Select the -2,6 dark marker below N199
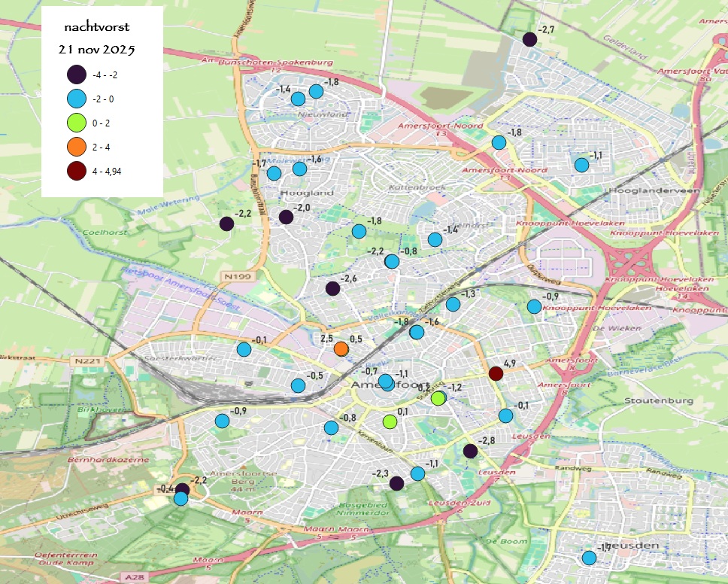The width and height of the screenshot is (728, 584). point(331,288)
